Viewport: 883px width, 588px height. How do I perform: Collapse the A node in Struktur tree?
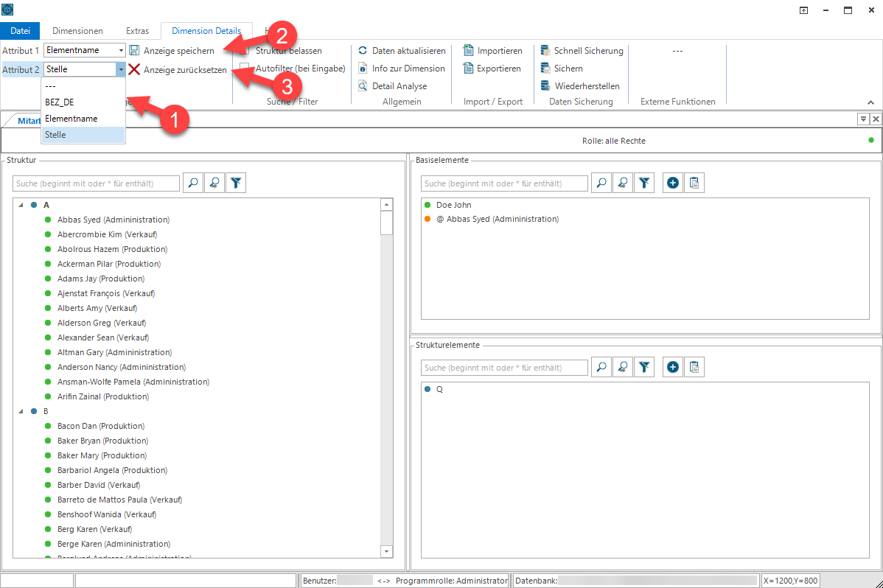[21, 205]
